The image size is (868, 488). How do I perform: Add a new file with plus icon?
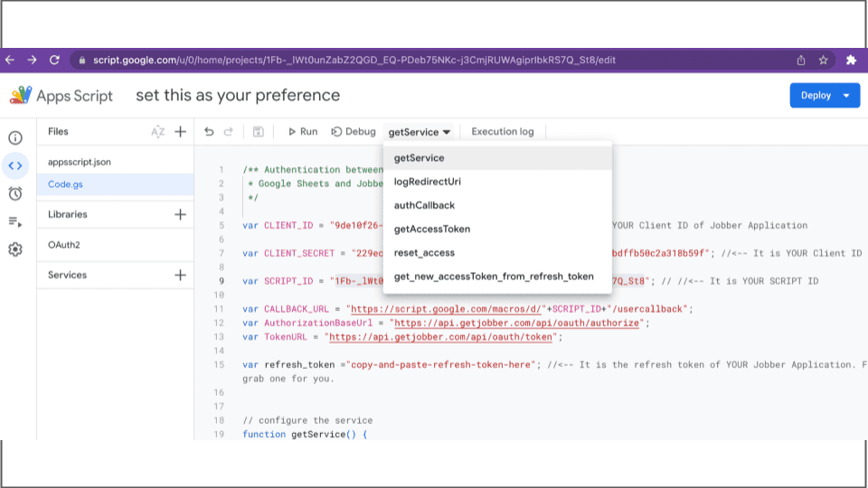click(180, 132)
